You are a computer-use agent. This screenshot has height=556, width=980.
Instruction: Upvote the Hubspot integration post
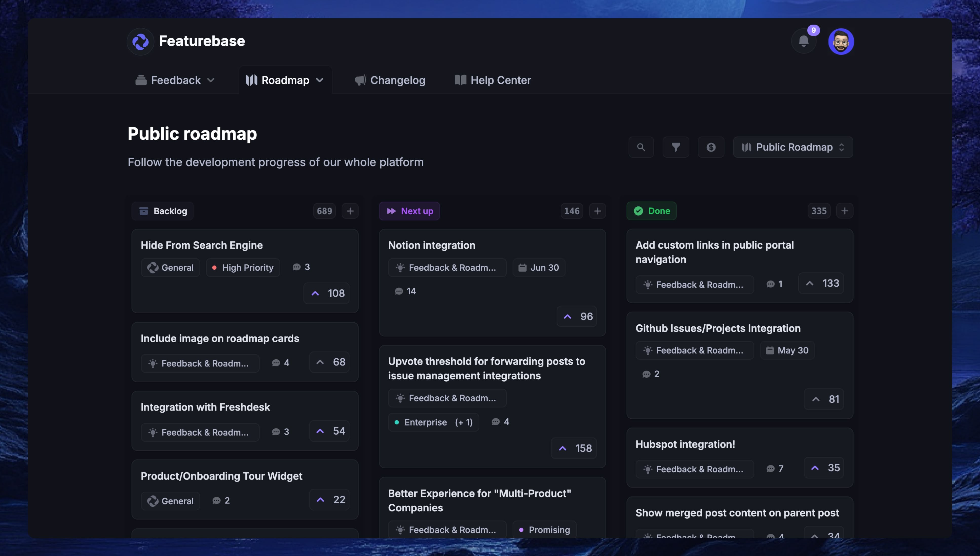pyautogui.click(x=824, y=468)
